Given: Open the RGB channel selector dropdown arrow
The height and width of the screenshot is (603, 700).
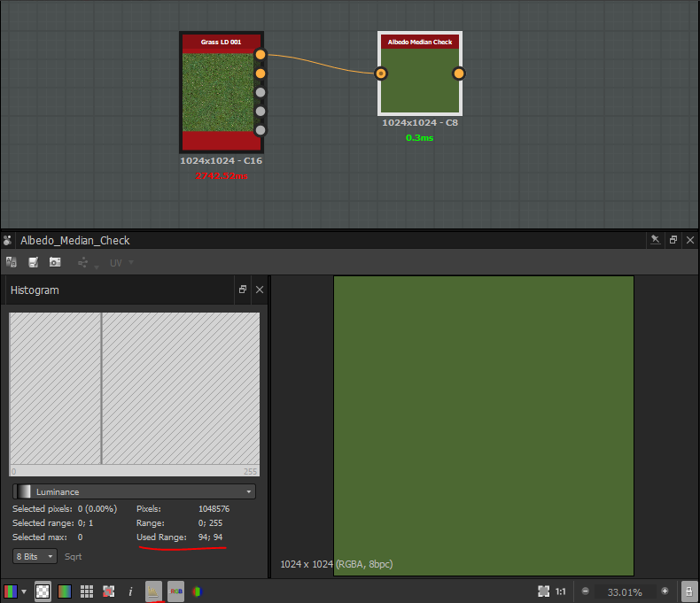Looking at the screenshot, I should point(24,591).
